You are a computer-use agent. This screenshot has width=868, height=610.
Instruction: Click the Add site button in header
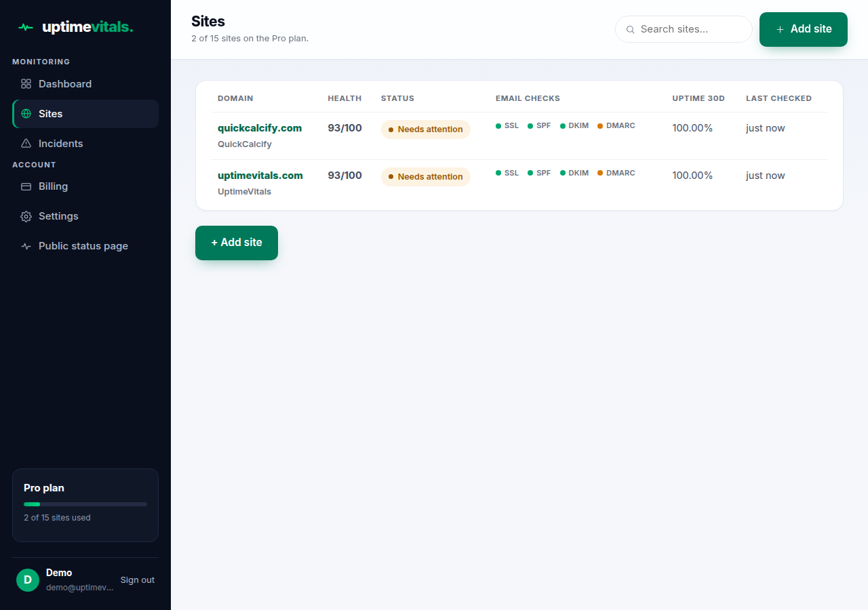804,29
